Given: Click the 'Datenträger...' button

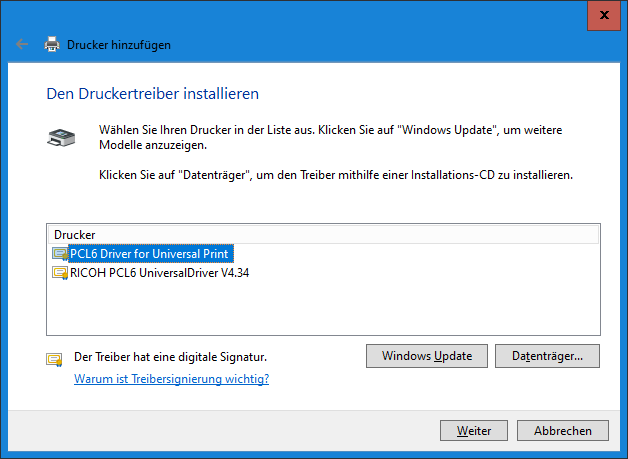Looking at the screenshot, I should tap(554, 355).
